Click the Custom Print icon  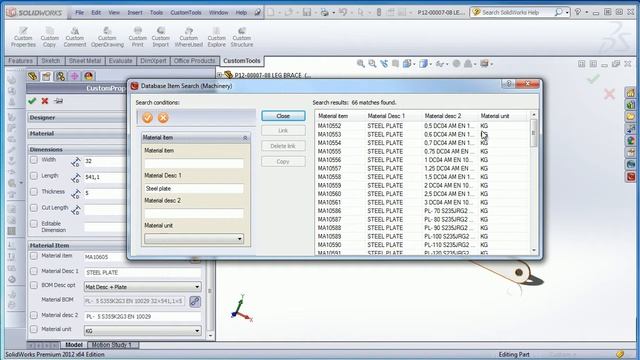[138, 37]
